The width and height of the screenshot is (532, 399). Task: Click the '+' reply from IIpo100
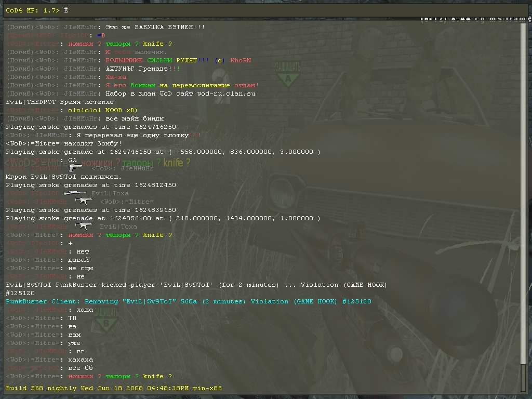[x=70, y=243]
